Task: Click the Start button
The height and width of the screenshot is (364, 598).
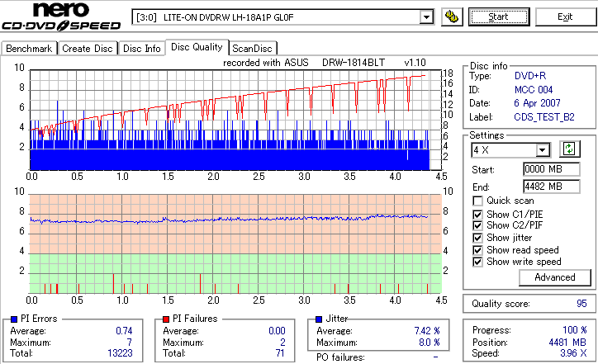Action: (499, 17)
